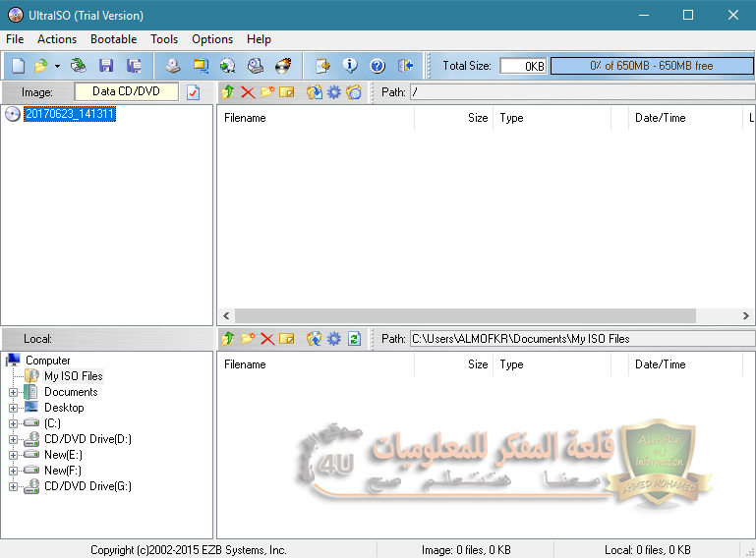Create a new image with the blank page icon
Image resolution: width=756 pixels, height=558 pixels.
pos(19,66)
